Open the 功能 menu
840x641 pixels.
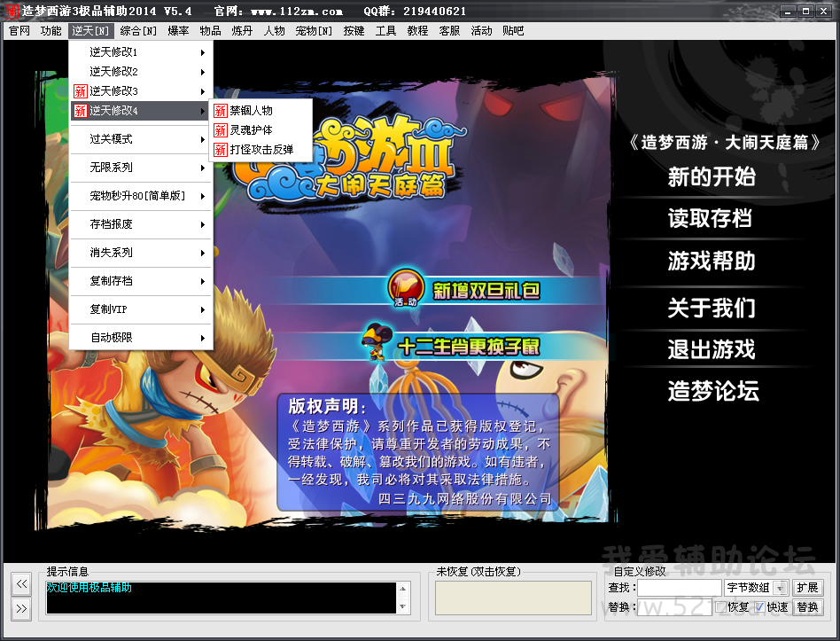pyautogui.click(x=51, y=31)
